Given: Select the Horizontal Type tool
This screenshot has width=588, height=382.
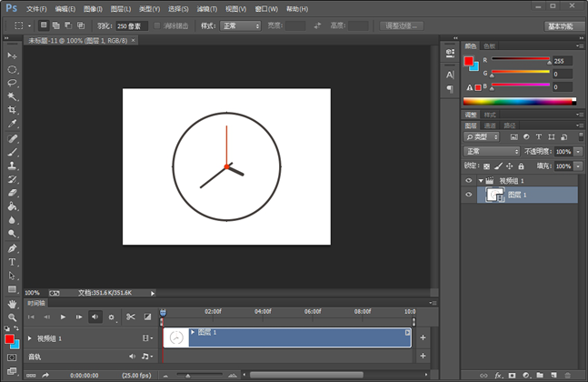Looking at the screenshot, I should [12, 262].
